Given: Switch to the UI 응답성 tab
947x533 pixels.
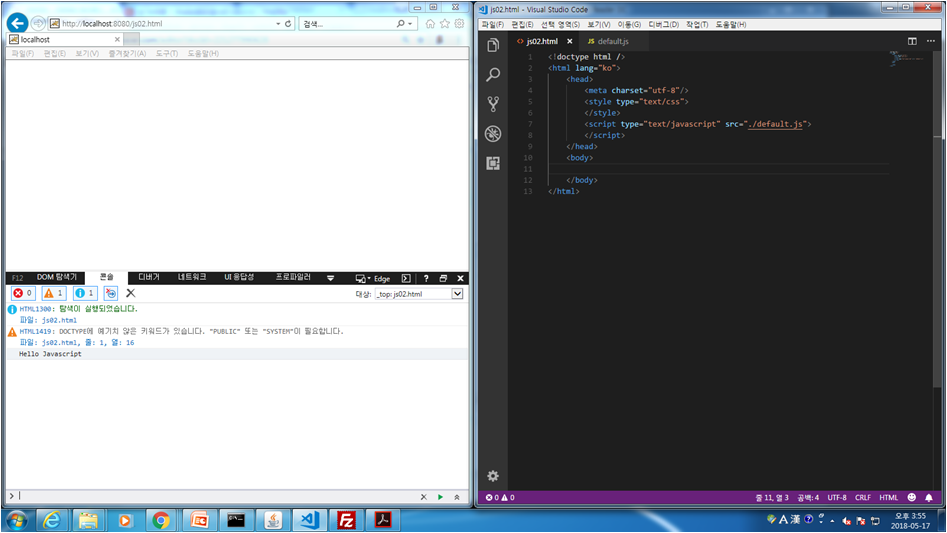Looking at the screenshot, I should click(239, 277).
